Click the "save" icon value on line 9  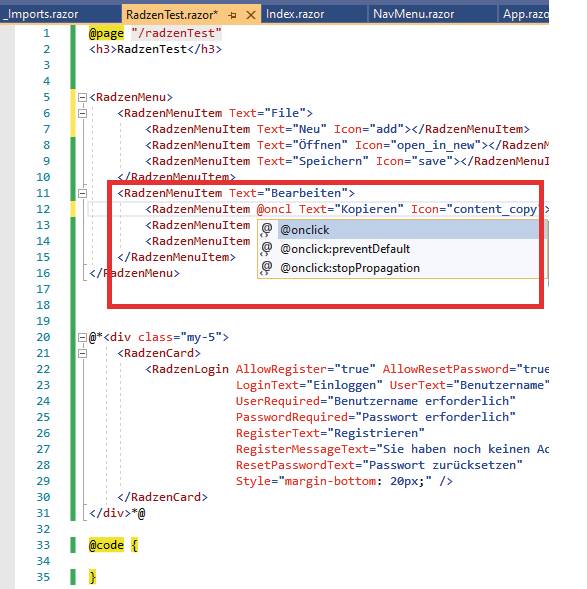click(x=432, y=161)
